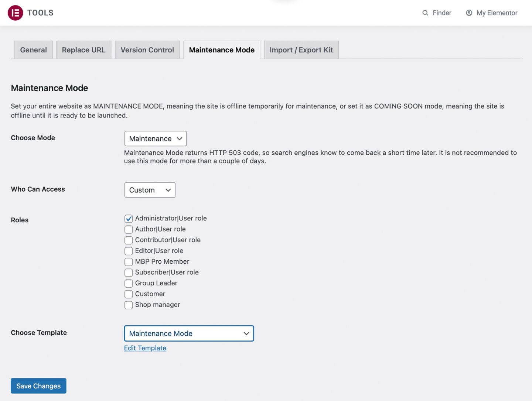532x401 pixels.
Task: Enable access for Shop manager role
Action: 129,305
